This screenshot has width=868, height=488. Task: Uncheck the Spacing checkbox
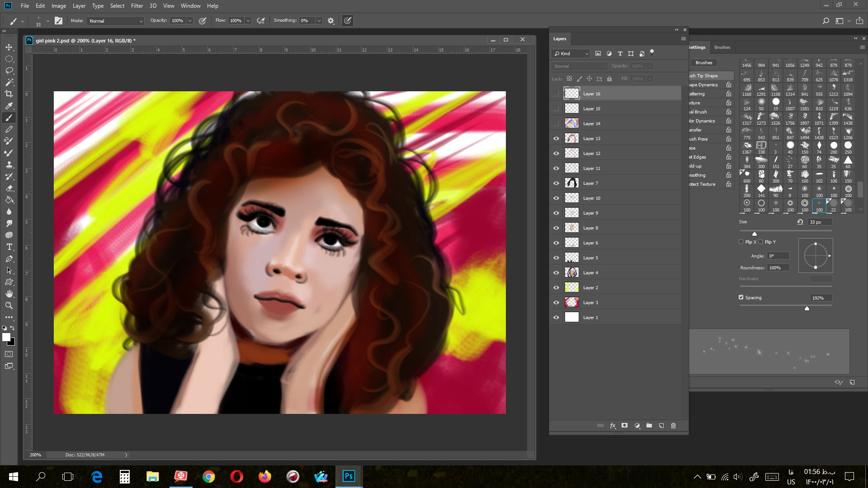741,297
